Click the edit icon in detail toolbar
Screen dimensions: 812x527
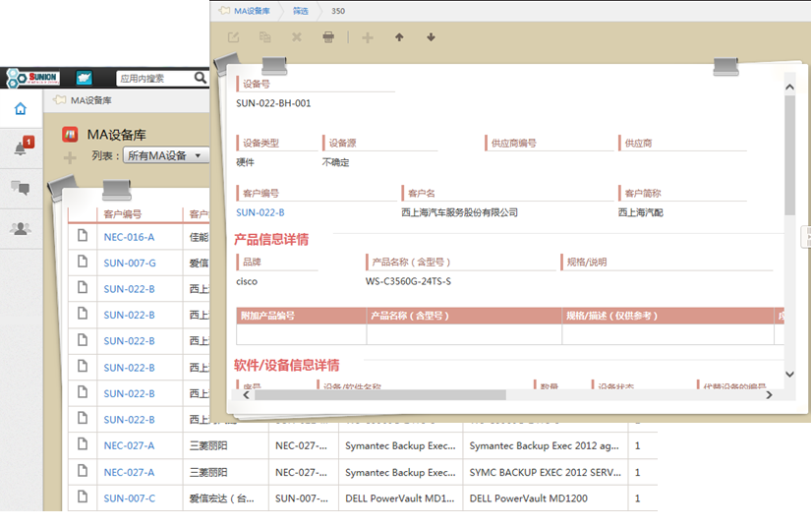[234, 37]
